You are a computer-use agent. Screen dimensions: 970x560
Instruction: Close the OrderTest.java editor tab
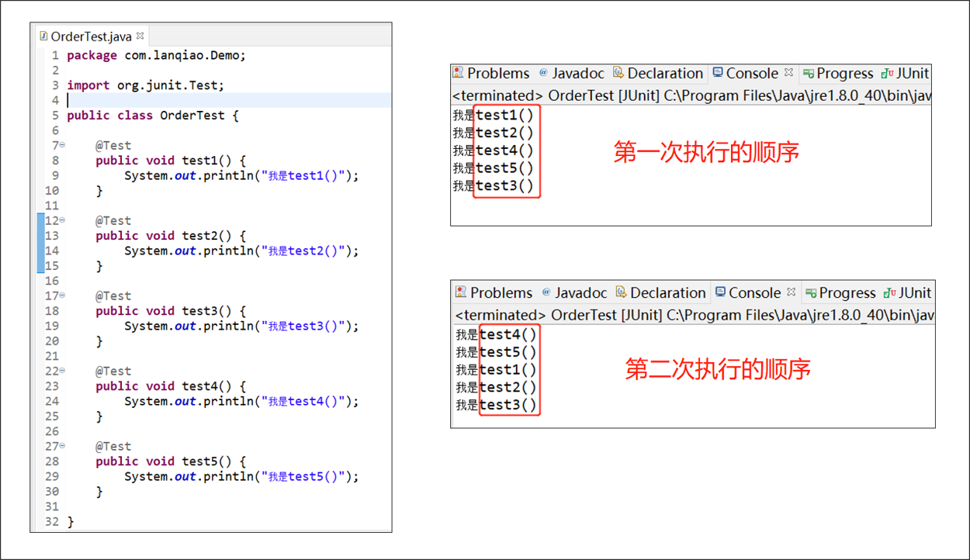pos(140,36)
